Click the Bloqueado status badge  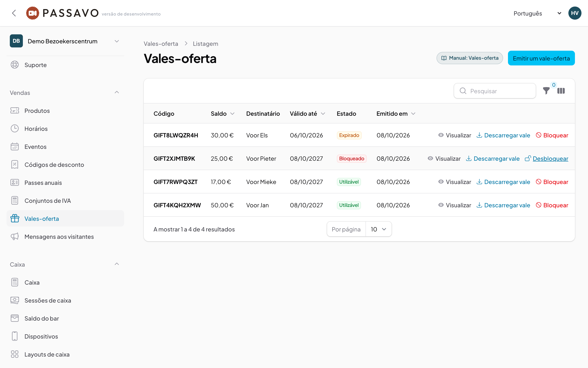(351, 158)
